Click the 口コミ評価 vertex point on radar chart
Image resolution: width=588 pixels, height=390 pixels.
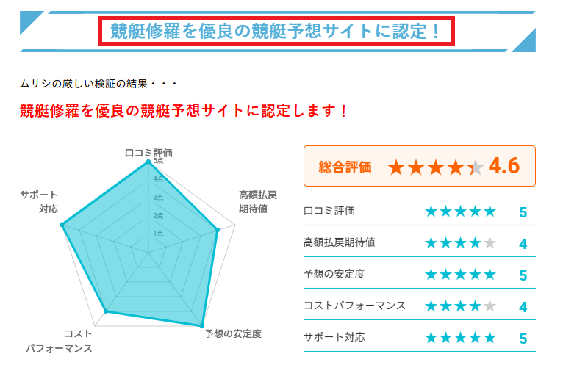(148, 162)
